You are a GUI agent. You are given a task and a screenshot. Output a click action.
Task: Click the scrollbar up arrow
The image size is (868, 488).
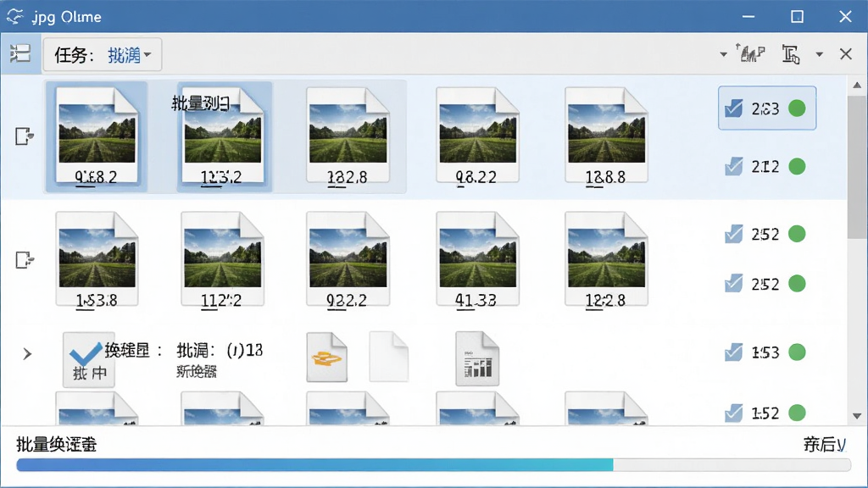(857, 86)
